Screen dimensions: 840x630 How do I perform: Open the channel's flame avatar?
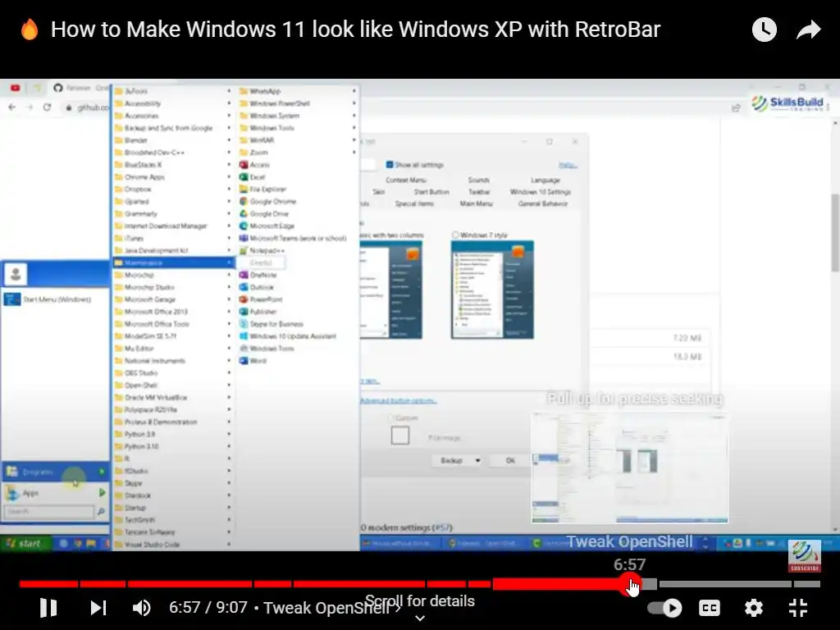pyautogui.click(x=30, y=30)
